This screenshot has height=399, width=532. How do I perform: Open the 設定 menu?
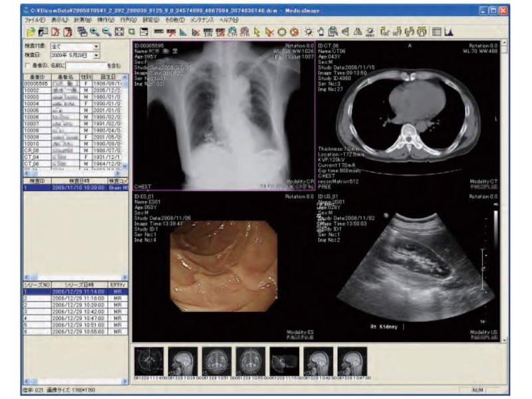[x=150, y=21]
